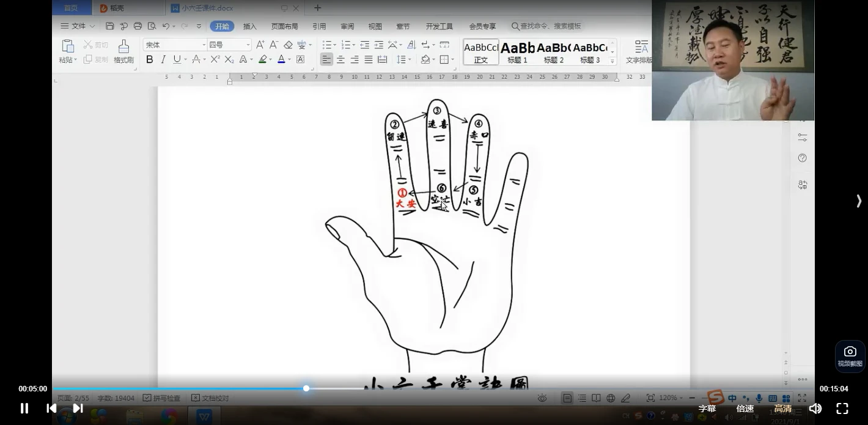Apply justified alignment
Image resolution: width=868 pixels, height=425 pixels.
tap(369, 59)
